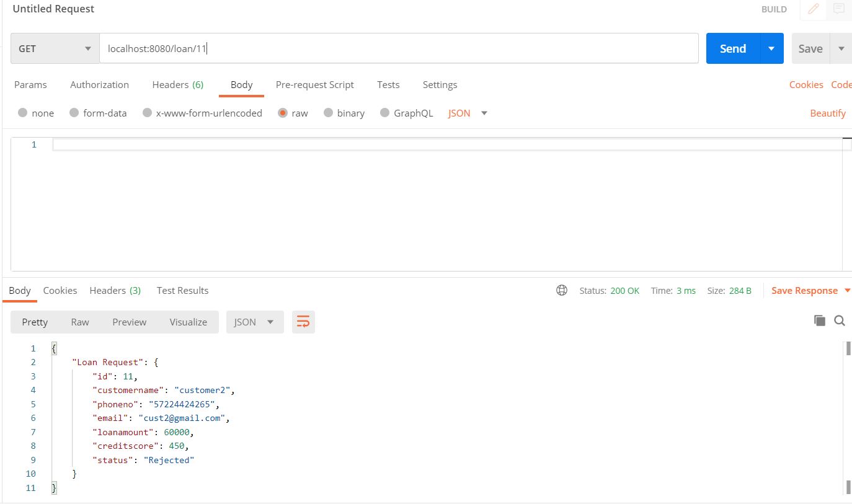Select the form-data radio option
The width and height of the screenshot is (852, 504).
click(x=74, y=113)
